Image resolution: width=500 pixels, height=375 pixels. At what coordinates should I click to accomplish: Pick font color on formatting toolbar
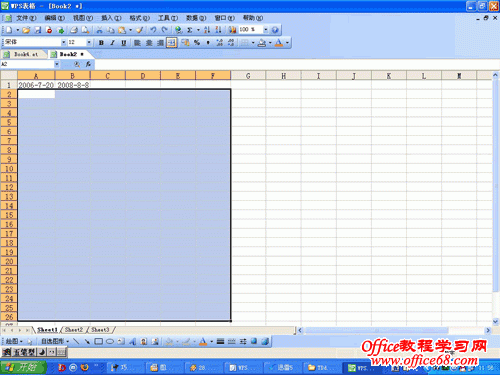(279, 42)
